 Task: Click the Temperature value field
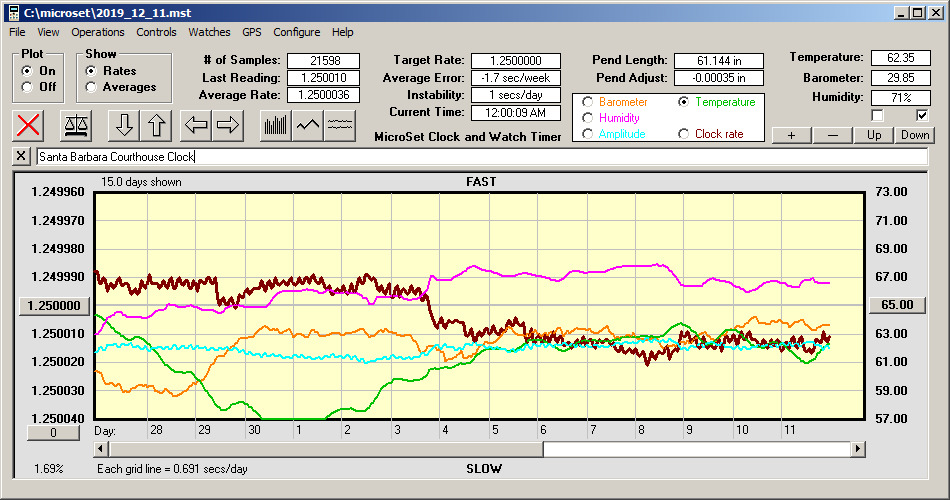(x=900, y=58)
